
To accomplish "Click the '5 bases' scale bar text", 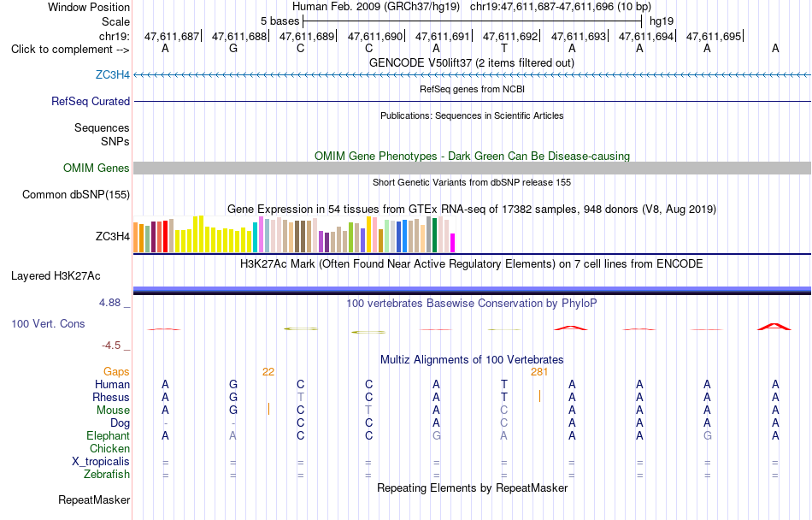I will [279, 21].
